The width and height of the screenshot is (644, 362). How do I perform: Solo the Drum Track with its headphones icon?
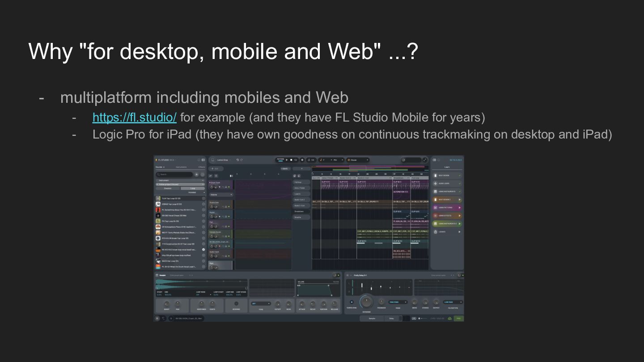226,187
